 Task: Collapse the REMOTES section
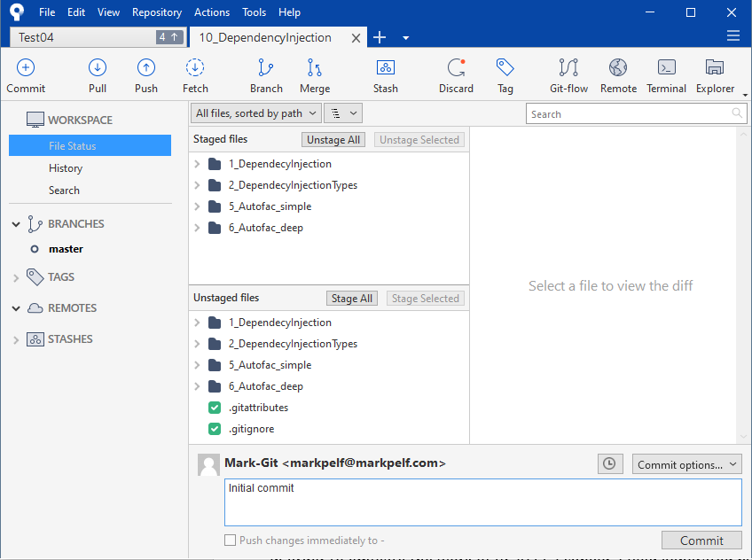(x=16, y=308)
